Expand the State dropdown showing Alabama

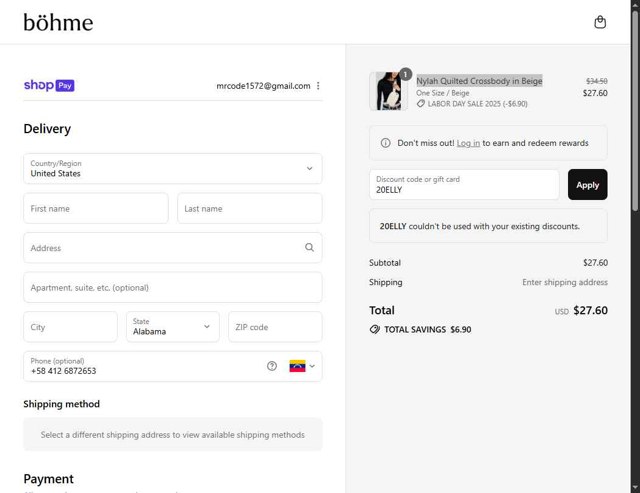point(173,327)
